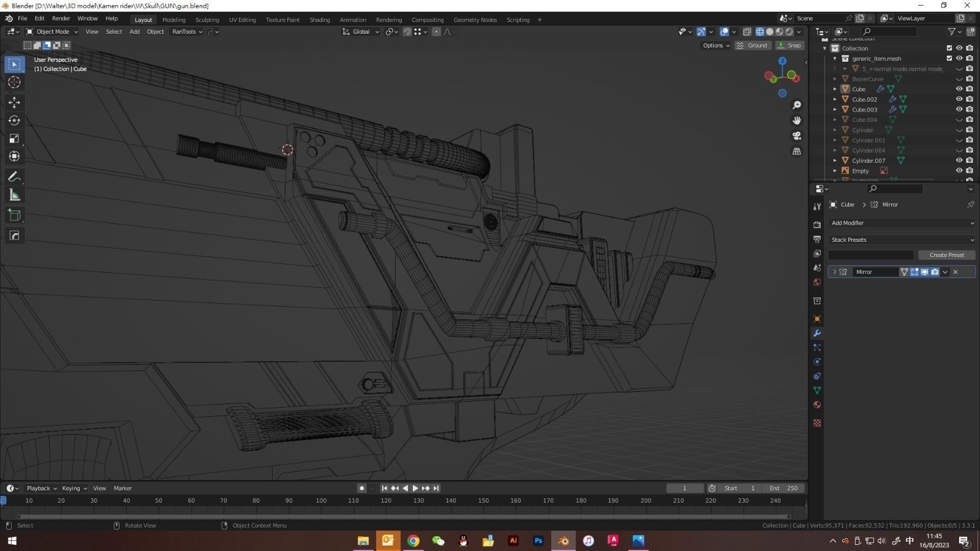
Task: Expand the Mirror modifier panel
Action: (x=834, y=272)
